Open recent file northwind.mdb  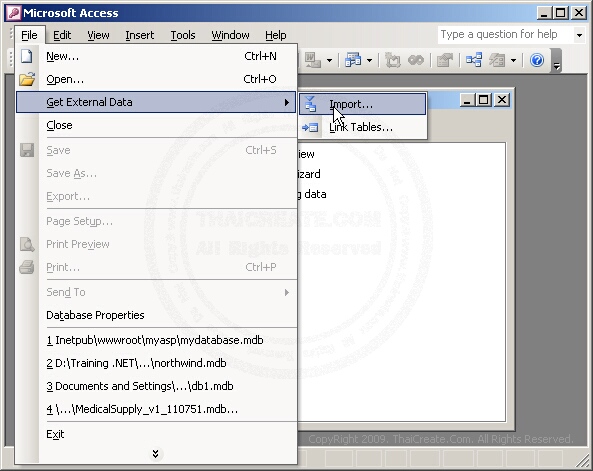coord(156,363)
